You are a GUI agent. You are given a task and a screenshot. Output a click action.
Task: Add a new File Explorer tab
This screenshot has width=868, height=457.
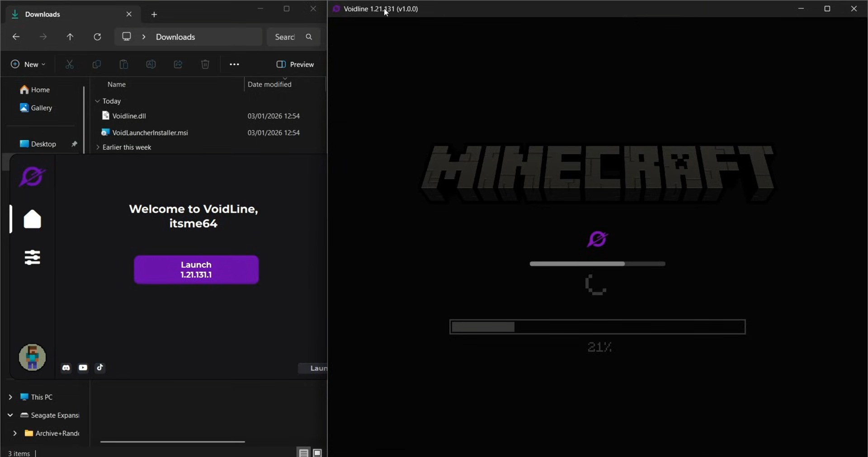pyautogui.click(x=154, y=14)
